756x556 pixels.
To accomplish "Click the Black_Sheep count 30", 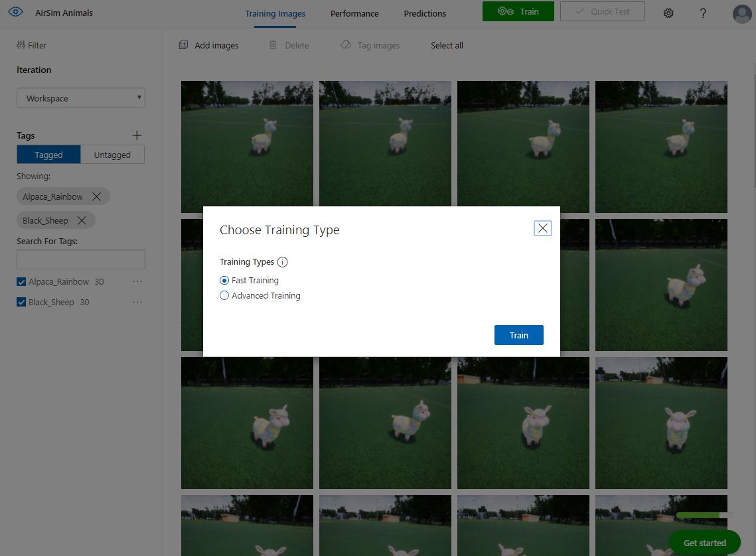I will tap(85, 302).
